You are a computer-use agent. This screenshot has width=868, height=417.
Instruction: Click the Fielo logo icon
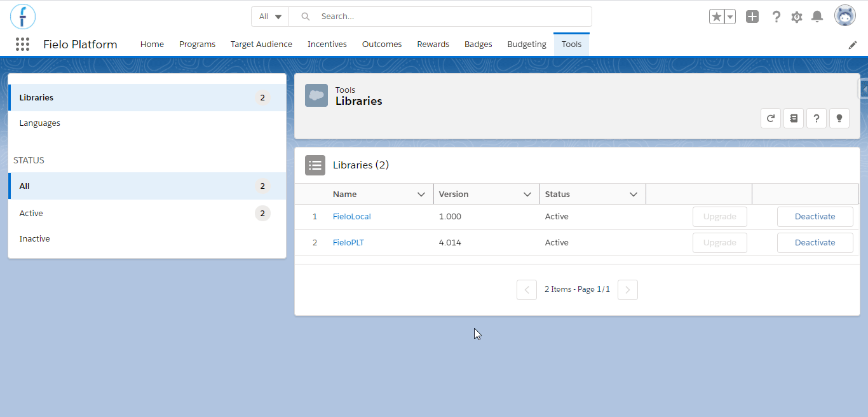coord(23,17)
